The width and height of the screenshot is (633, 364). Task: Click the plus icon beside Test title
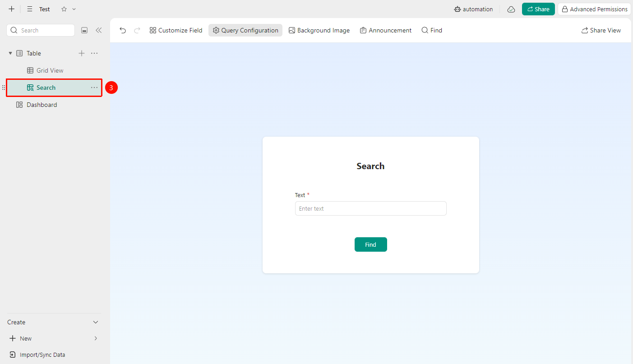click(12, 9)
